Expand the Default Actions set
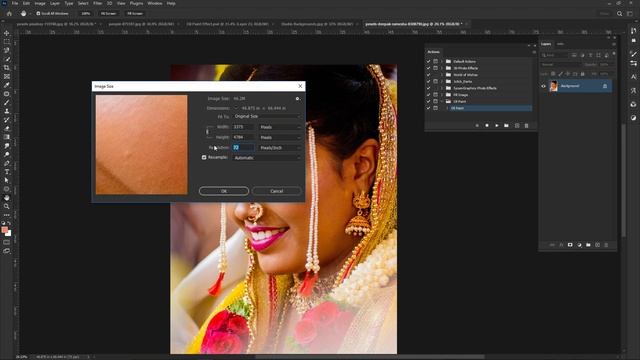The image size is (640, 360). tap(442, 61)
